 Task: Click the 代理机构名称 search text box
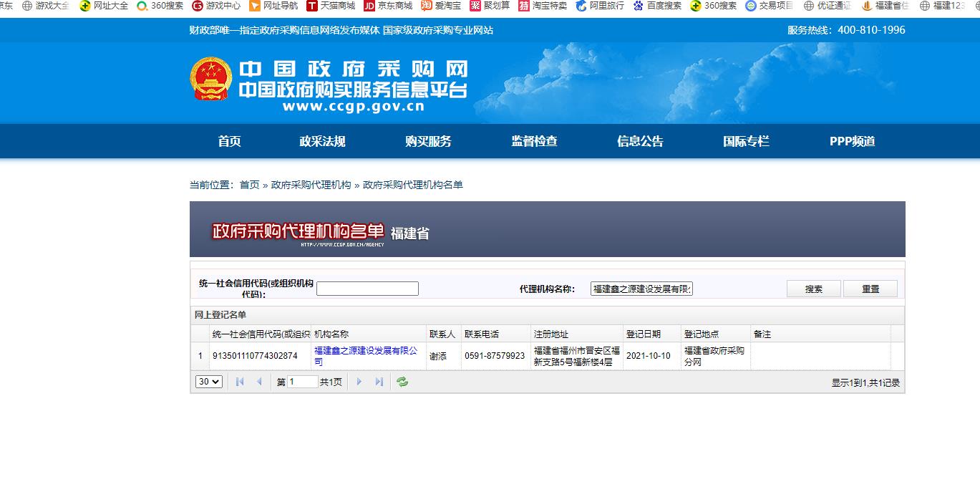641,289
